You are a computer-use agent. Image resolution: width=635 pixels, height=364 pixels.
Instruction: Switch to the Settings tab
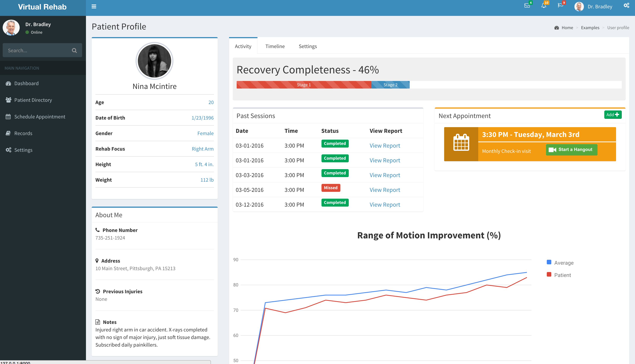click(308, 46)
